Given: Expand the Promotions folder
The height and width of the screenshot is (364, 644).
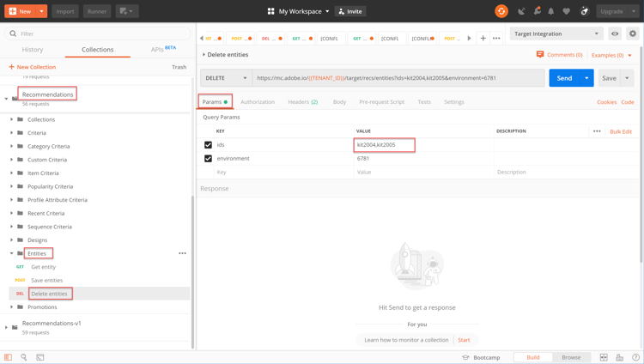Looking at the screenshot, I should coord(11,306).
